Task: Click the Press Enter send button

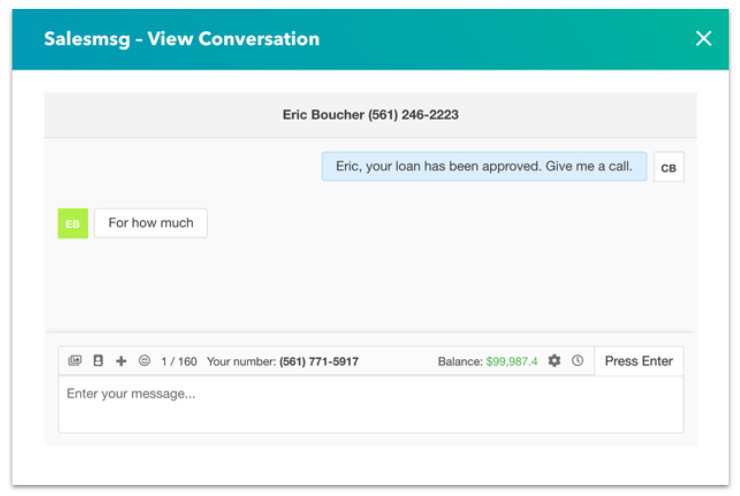Action: point(639,361)
